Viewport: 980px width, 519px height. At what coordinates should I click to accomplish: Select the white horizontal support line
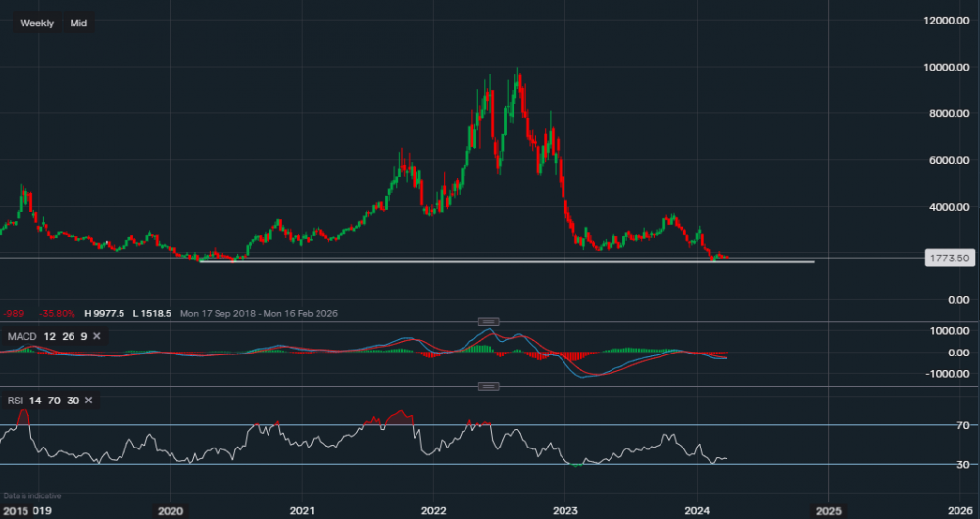[x=490, y=261]
